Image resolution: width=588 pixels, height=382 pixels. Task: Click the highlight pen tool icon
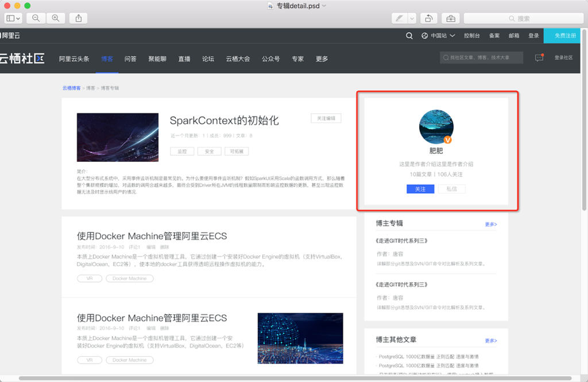tap(399, 18)
